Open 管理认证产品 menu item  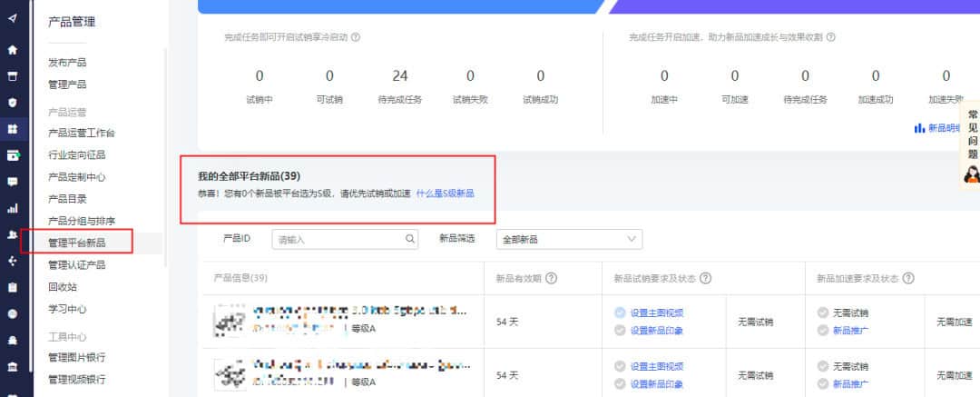[77, 265]
